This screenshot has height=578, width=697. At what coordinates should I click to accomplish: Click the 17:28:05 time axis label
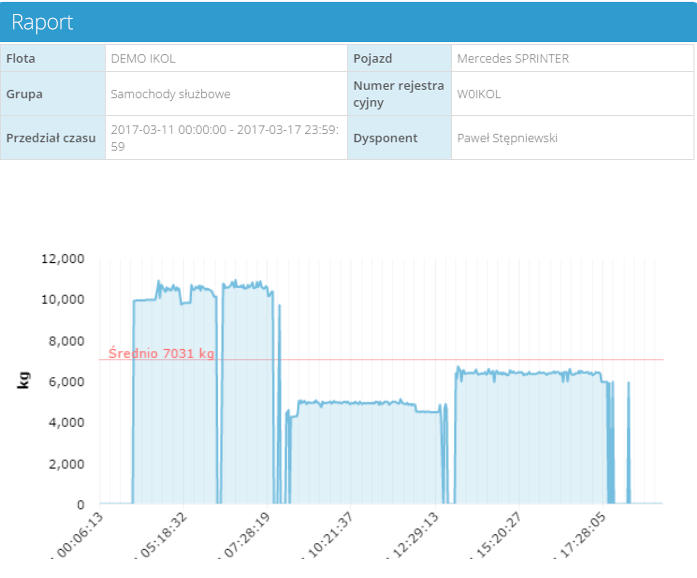pos(581,535)
